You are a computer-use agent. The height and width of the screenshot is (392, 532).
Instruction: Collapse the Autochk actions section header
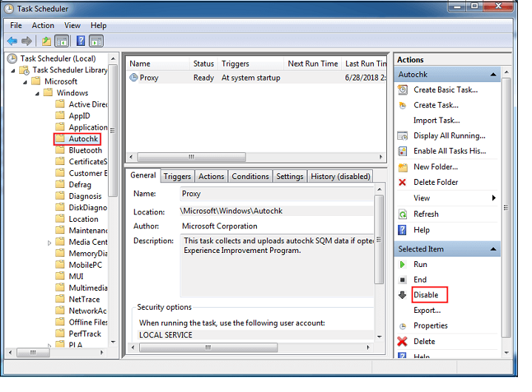pos(493,75)
